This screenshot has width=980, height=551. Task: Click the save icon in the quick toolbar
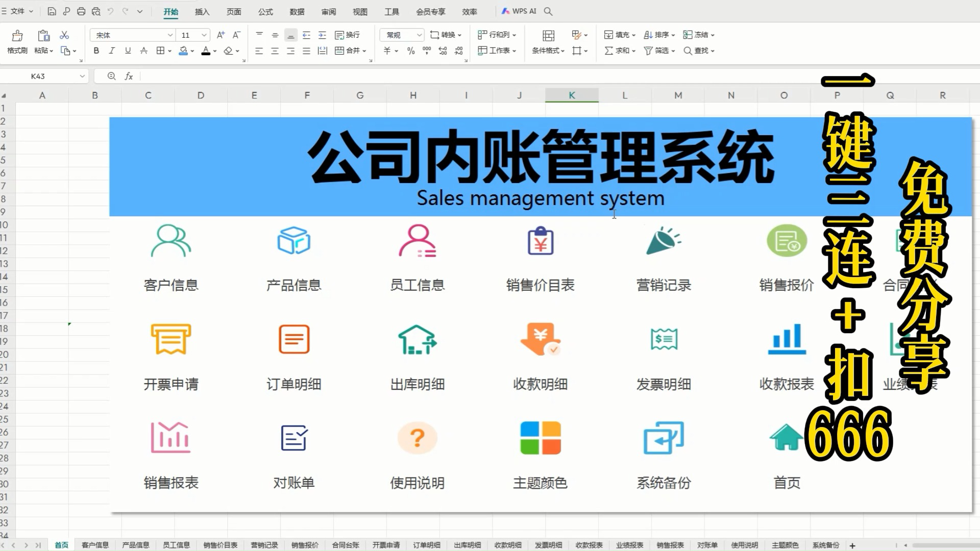point(52,11)
